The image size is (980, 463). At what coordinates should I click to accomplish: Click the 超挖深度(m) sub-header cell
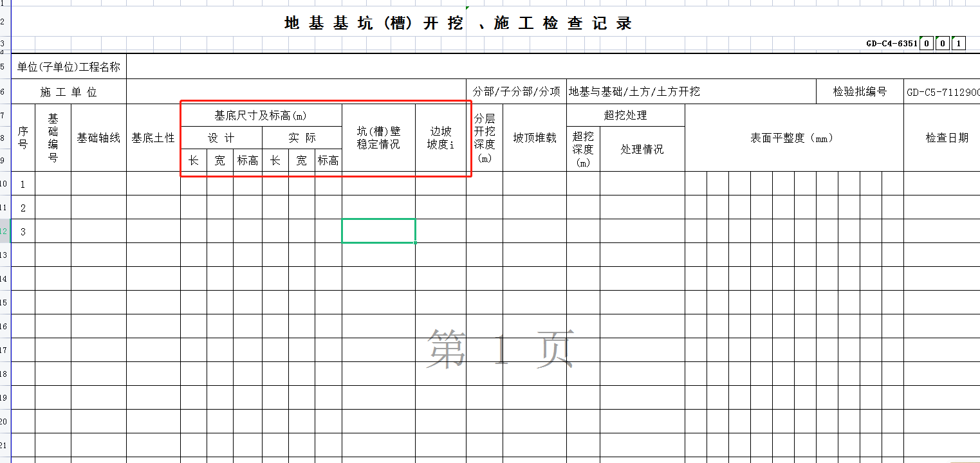583,149
